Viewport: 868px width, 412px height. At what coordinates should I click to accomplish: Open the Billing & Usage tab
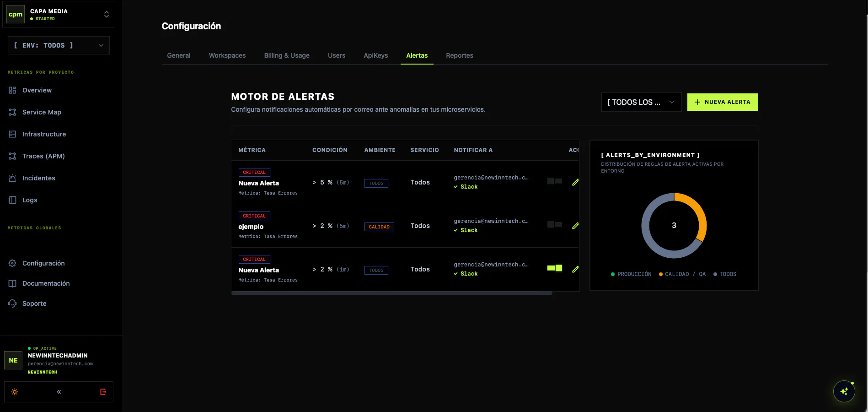[x=287, y=55]
